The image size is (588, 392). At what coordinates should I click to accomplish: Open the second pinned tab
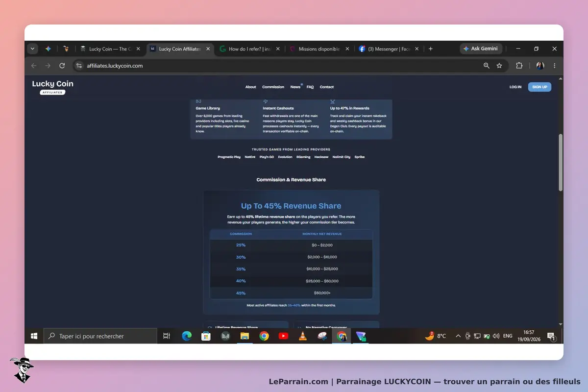click(66, 49)
